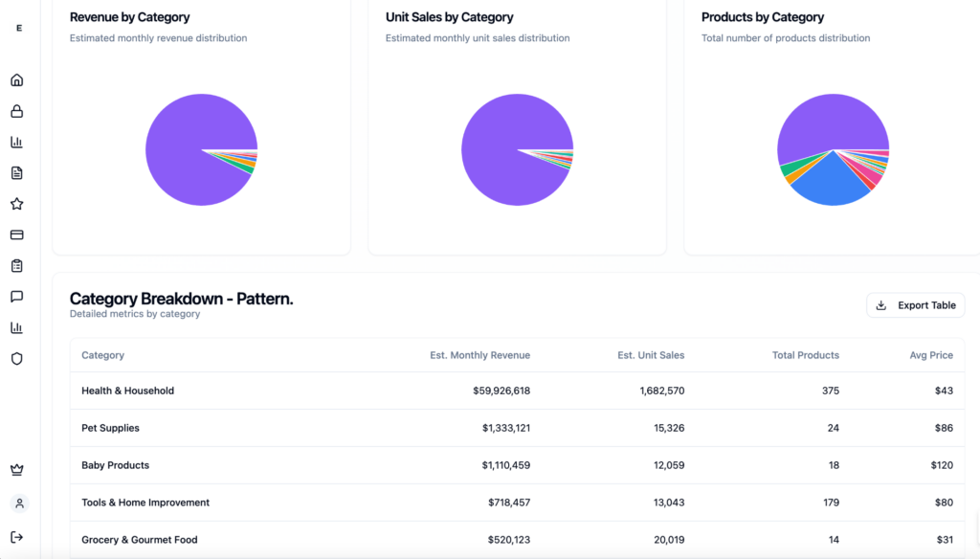Open the document page icon in sidebar

(x=16, y=173)
